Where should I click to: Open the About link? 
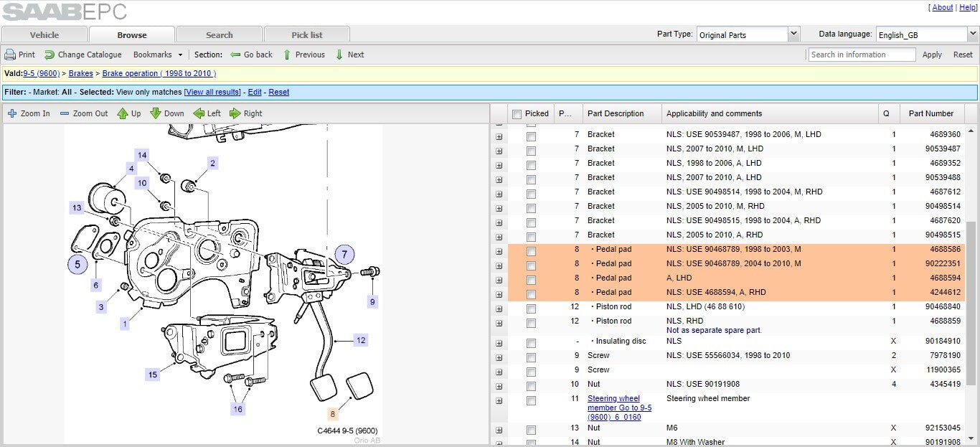tap(943, 7)
